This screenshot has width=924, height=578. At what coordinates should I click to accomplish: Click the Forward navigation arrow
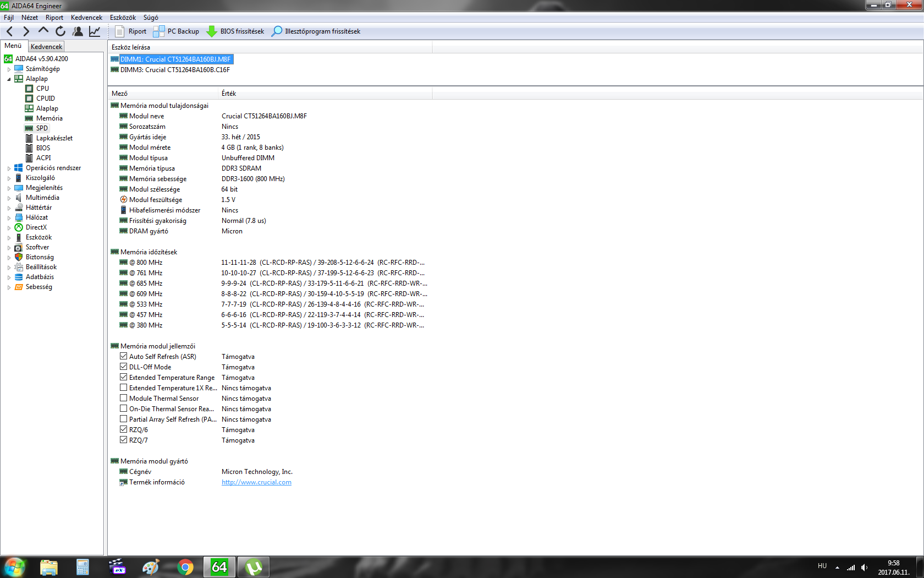click(x=26, y=31)
